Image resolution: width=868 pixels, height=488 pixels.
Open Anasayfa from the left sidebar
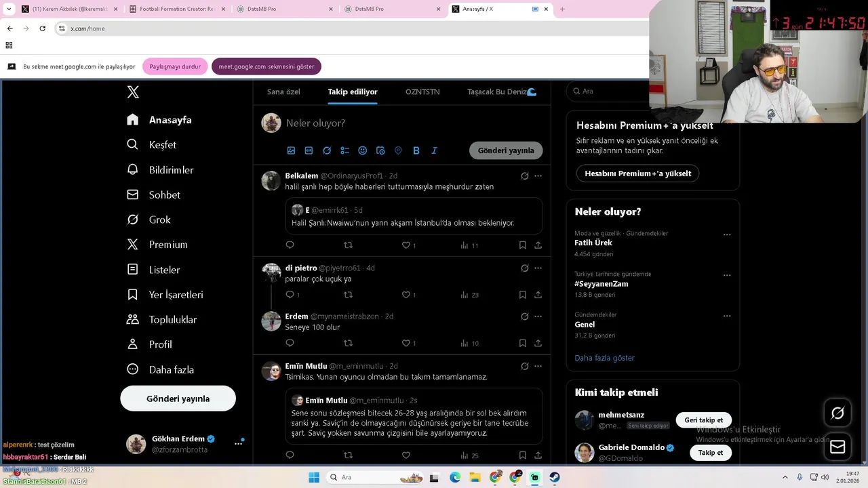click(159, 120)
